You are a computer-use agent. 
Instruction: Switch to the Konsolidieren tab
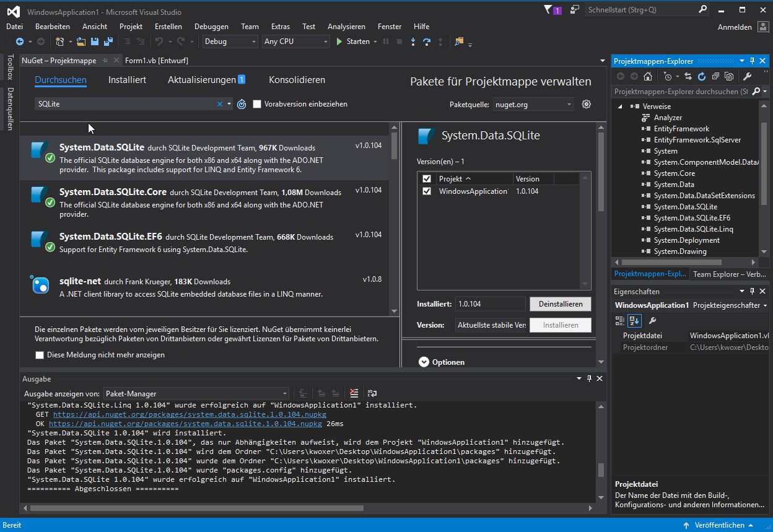point(297,80)
